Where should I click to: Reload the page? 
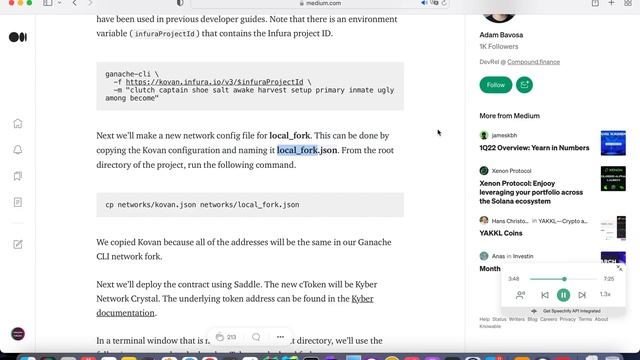click(x=444, y=3)
